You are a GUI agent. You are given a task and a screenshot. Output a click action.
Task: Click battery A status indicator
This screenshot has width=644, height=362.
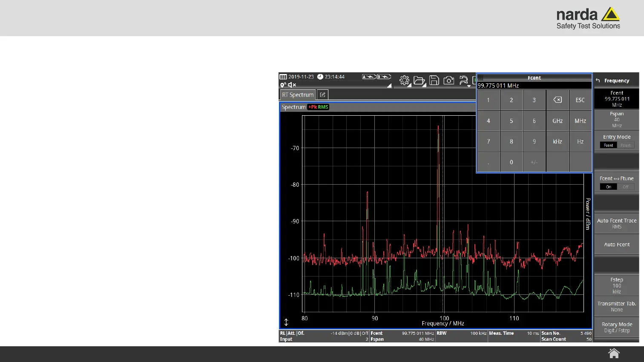tap(369, 77)
